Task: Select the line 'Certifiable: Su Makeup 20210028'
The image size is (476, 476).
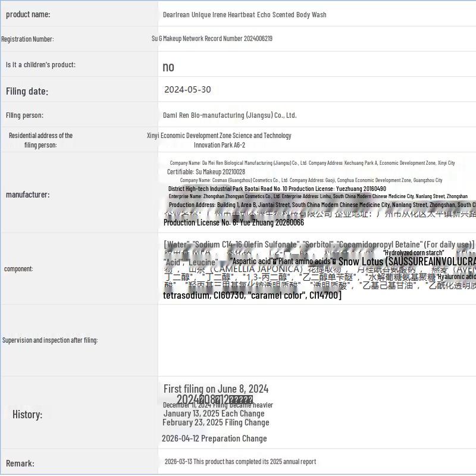Action: click(x=206, y=172)
